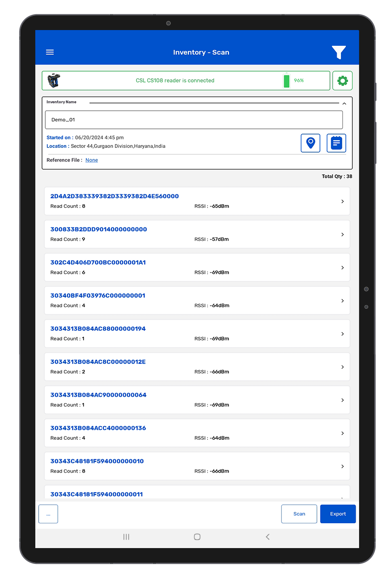Open the Reference File None link
Image resolution: width=392 pixels, height=581 pixels.
(92, 160)
